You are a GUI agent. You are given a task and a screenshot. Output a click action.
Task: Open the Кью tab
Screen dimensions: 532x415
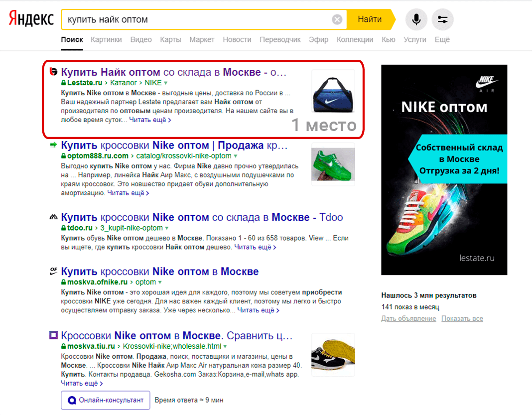(x=388, y=40)
